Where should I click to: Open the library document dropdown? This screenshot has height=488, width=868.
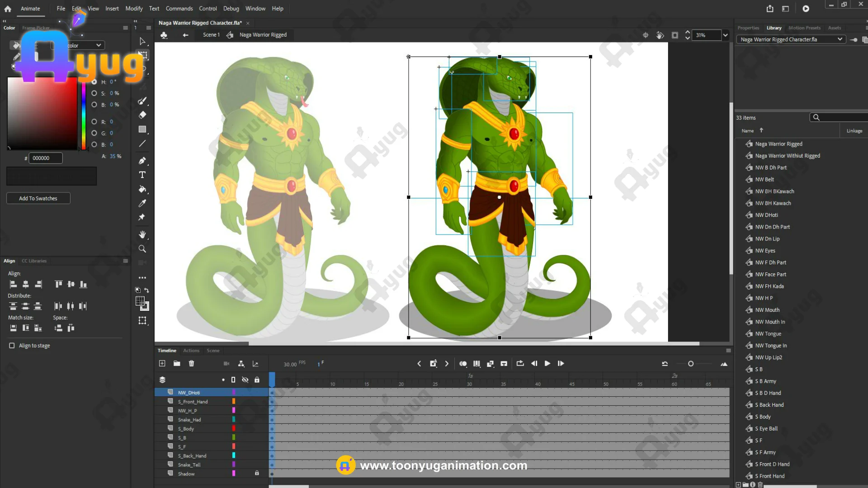coord(840,39)
